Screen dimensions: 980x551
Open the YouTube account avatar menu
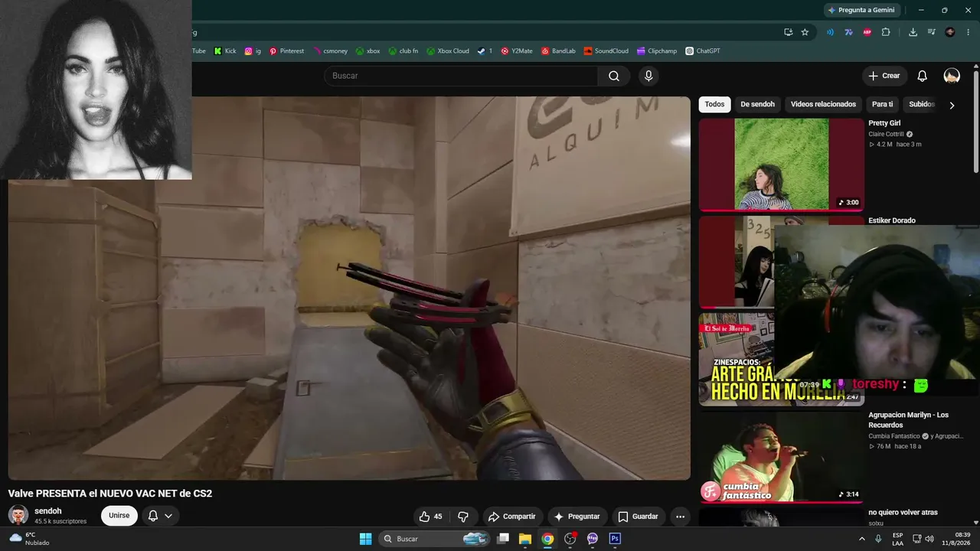pyautogui.click(x=952, y=76)
